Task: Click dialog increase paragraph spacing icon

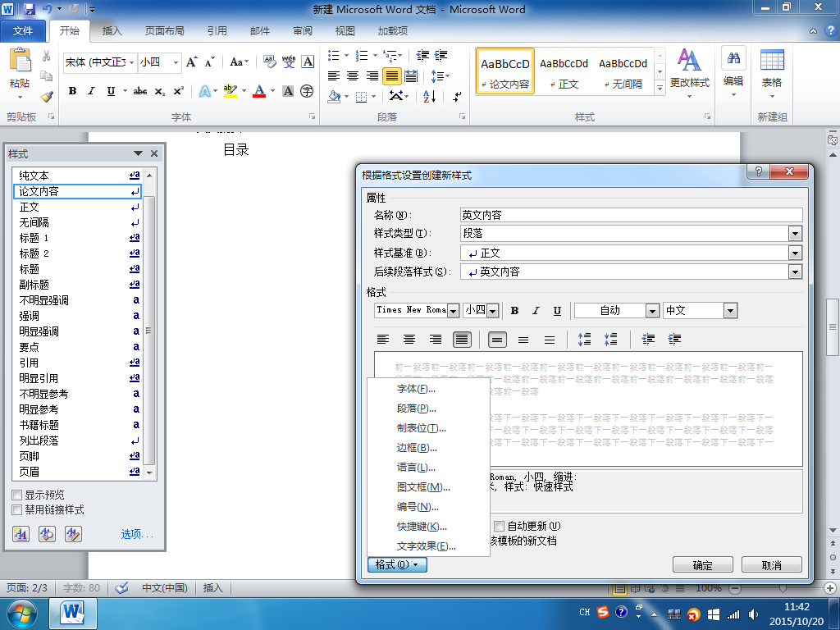Action: pyautogui.click(x=584, y=339)
